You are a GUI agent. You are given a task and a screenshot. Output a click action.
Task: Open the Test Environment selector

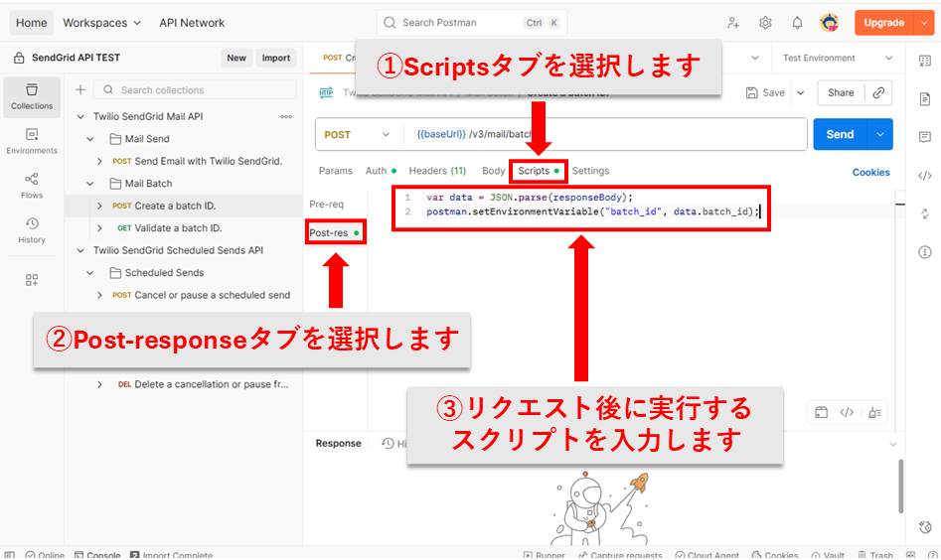tap(838, 59)
